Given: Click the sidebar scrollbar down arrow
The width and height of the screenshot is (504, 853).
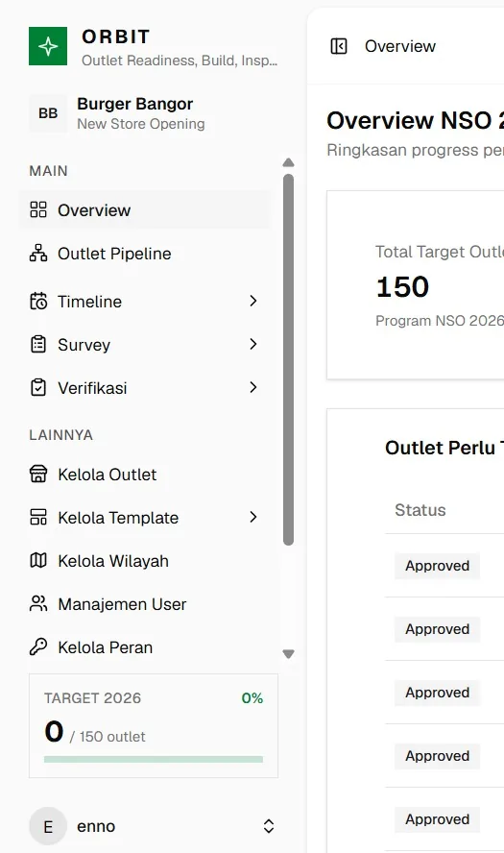Looking at the screenshot, I should (289, 654).
